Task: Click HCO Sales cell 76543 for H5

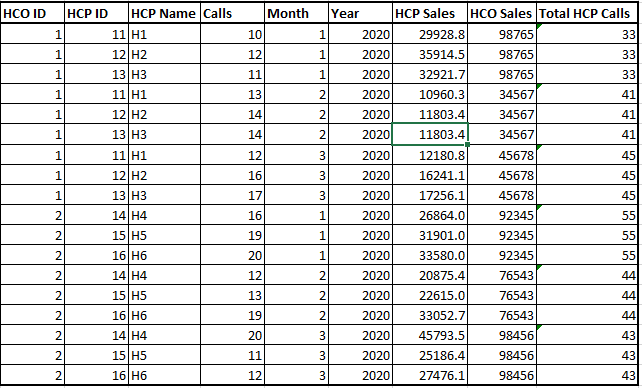Action: [x=502, y=296]
